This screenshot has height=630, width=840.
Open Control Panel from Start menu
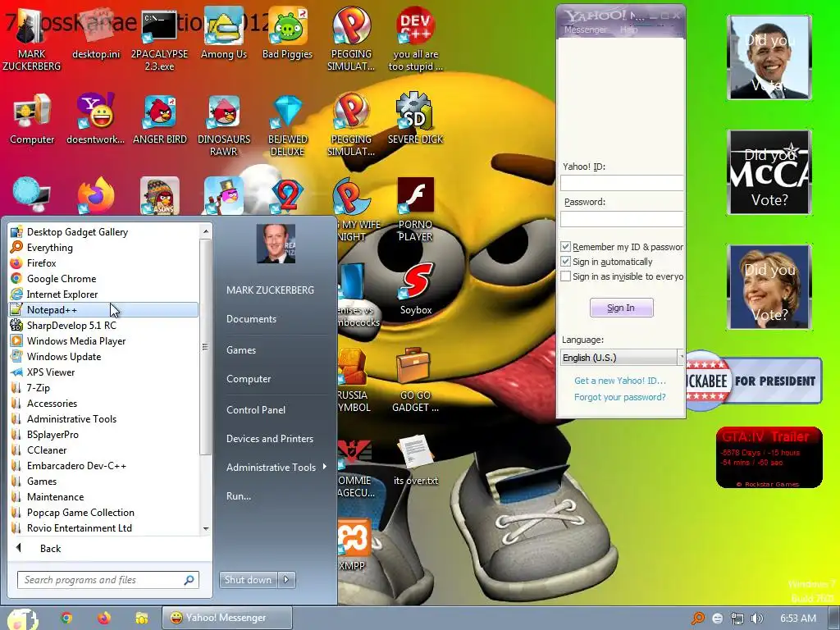pos(256,410)
